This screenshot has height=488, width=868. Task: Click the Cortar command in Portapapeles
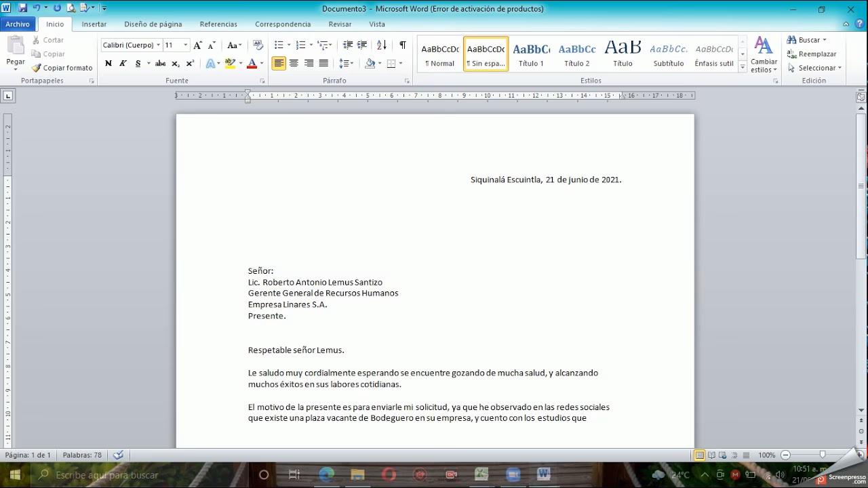[47, 40]
